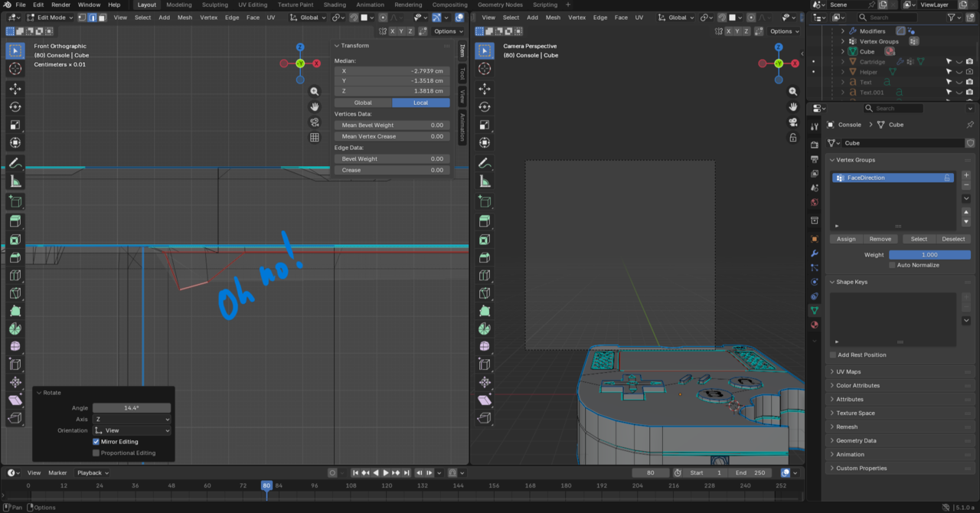Image resolution: width=980 pixels, height=513 pixels.
Task: Click the Loop Cut tool
Action: [x=15, y=275]
